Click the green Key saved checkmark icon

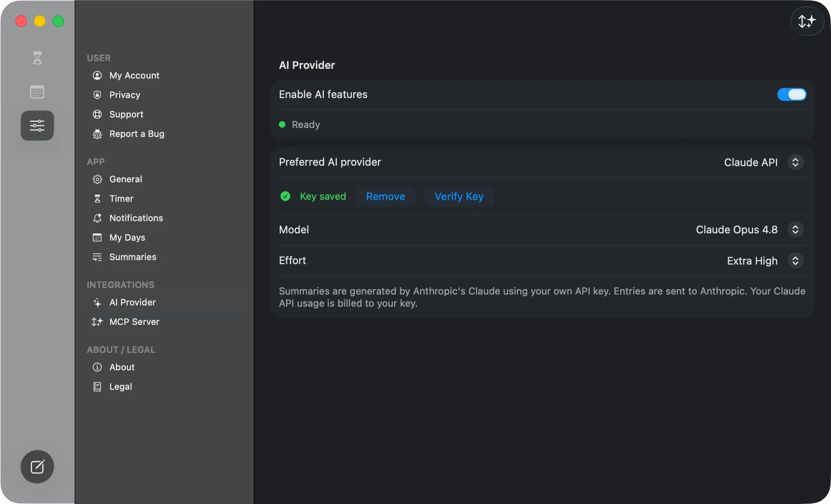(x=285, y=196)
